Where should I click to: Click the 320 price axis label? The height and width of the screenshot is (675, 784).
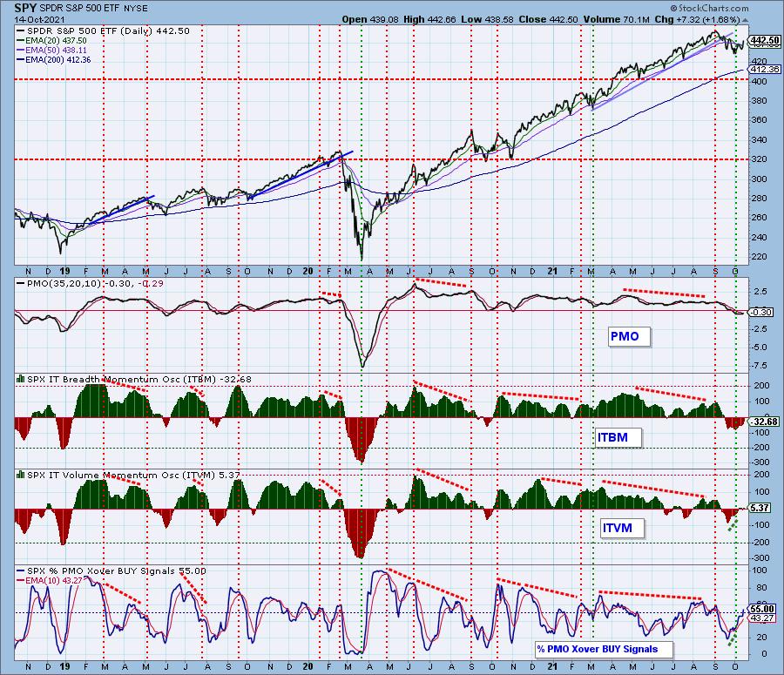tap(759, 159)
